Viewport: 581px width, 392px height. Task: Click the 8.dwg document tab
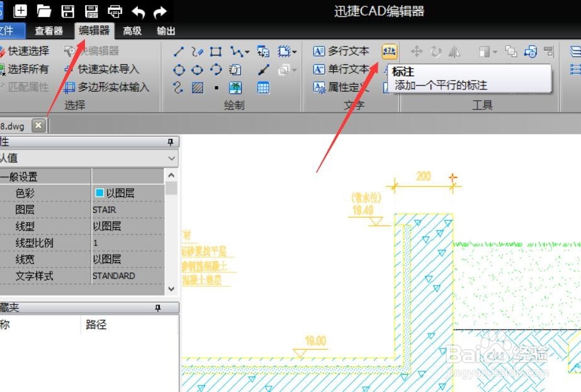tap(13, 126)
